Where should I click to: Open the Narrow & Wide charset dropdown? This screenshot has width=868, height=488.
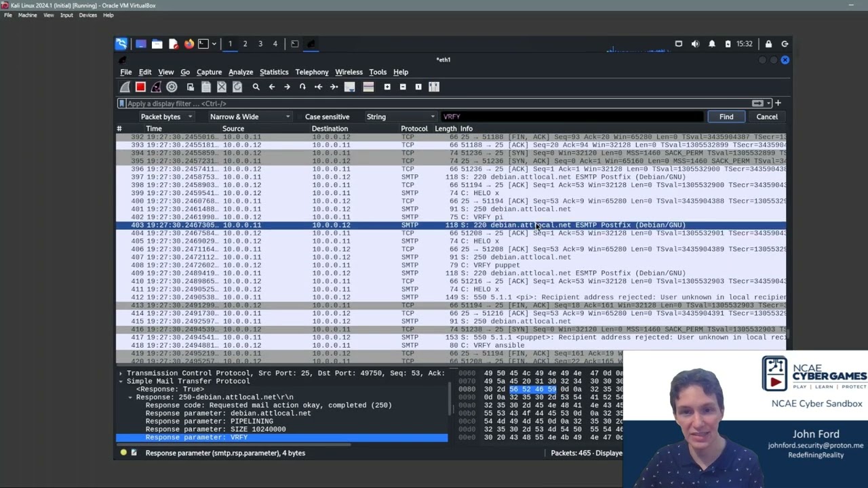[249, 117]
